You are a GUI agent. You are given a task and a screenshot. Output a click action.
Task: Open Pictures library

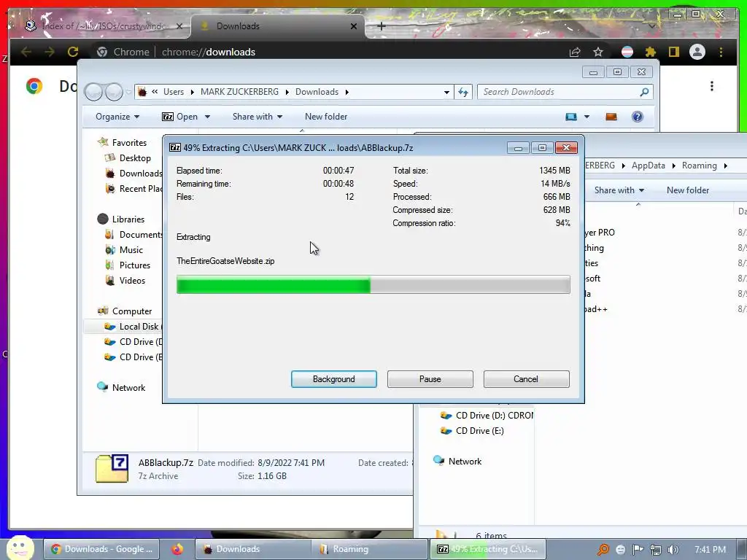tap(135, 265)
